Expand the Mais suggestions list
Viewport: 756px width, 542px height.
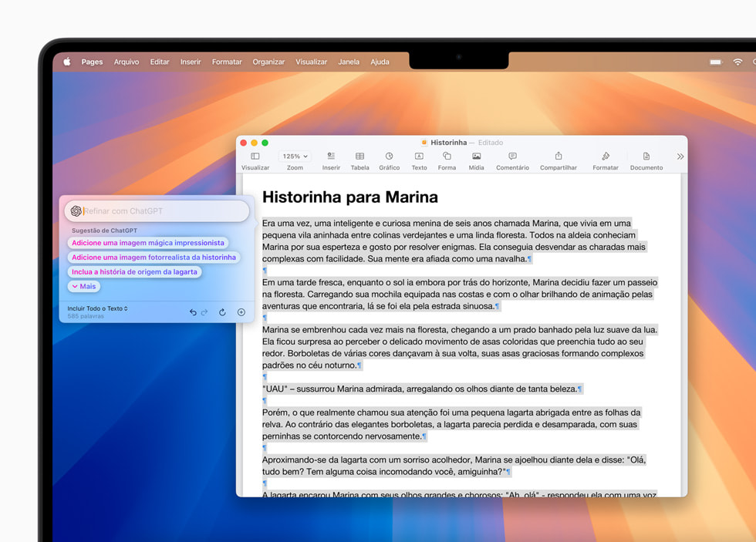click(83, 286)
